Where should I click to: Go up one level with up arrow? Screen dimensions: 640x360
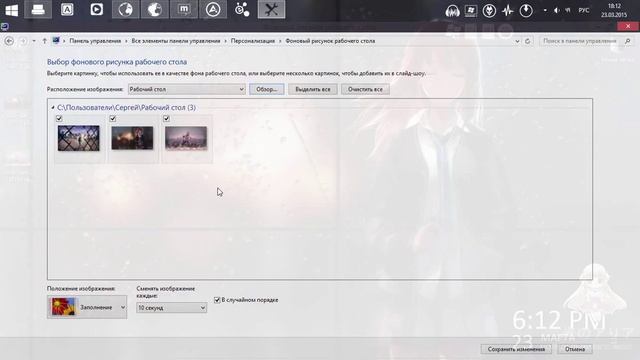pyautogui.click(x=44, y=41)
